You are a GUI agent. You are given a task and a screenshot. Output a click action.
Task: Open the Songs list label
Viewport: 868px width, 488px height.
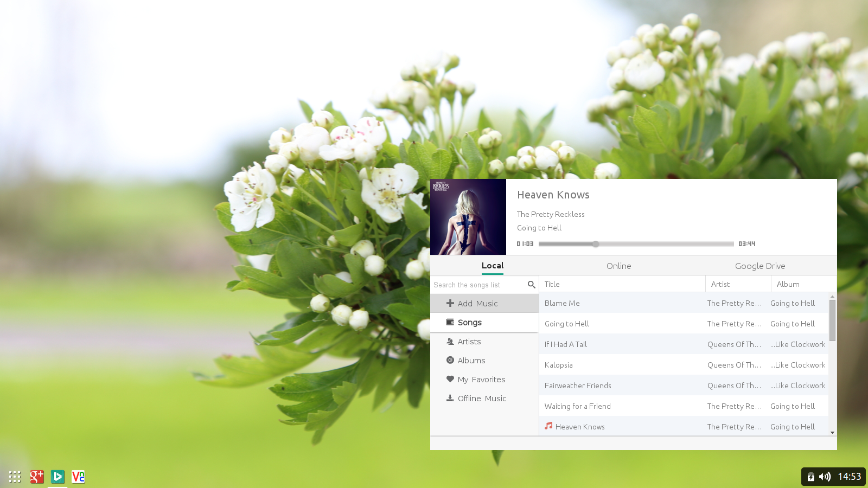(x=470, y=323)
